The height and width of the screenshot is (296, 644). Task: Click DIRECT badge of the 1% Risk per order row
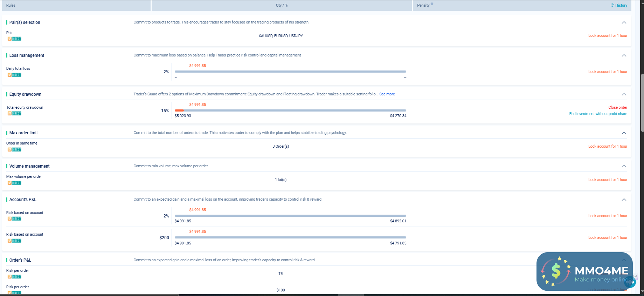[x=14, y=277]
